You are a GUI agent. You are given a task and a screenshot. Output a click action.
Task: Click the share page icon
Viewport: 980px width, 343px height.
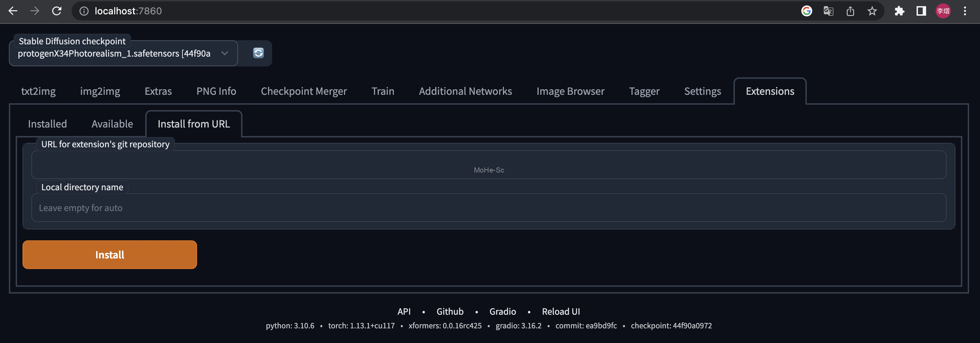click(x=850, y=11)
